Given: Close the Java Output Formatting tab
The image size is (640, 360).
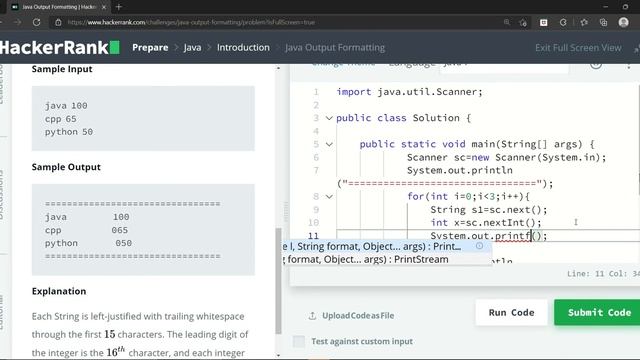Looking at the screenshot, I should 104,7.
